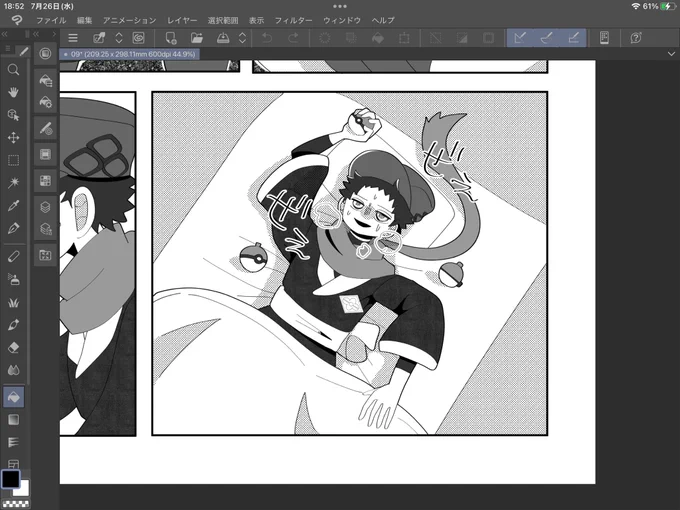
Task: Toggle Snap to Grid
Action: point(573,38)
